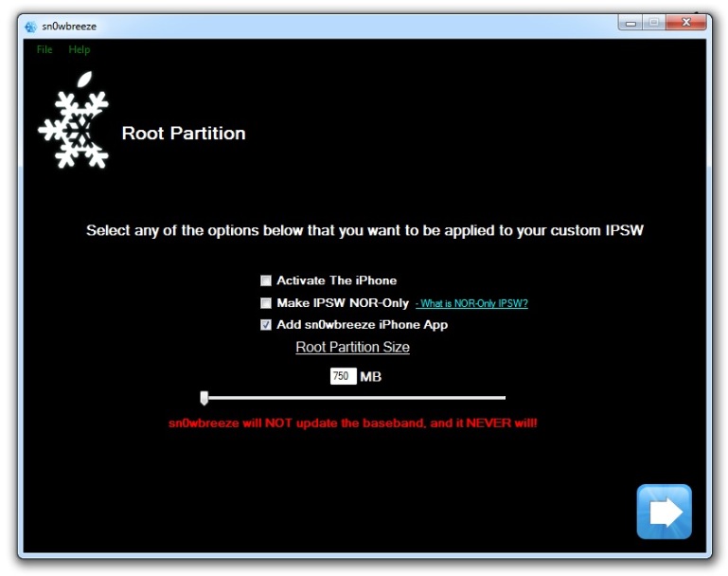Click the MB unit label
Screen dimensions: 728x576
[370, 377]
